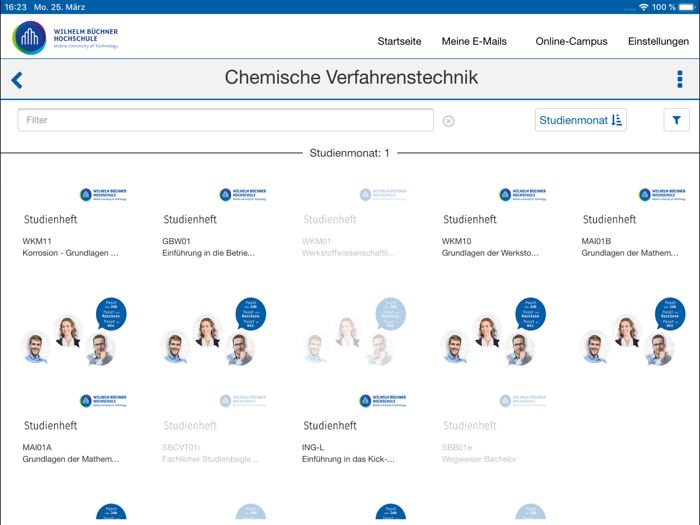The width and height of the screenshot is (700, 525).
Task: Sort by Studienmonat button
Action: point(580,120)
